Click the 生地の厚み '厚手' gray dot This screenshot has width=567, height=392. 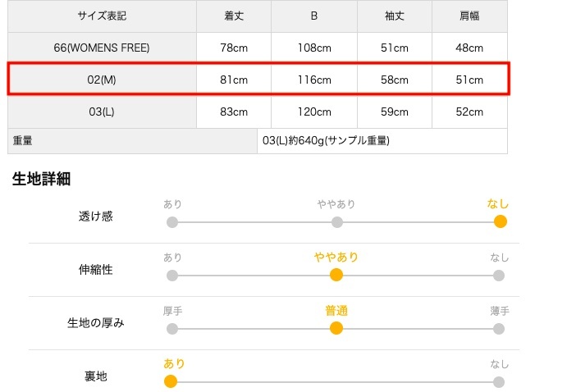(x=171, y=329)
